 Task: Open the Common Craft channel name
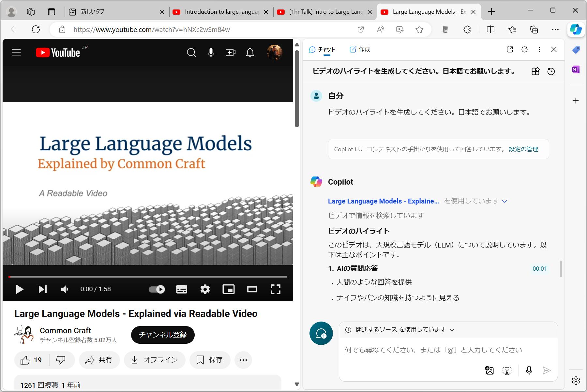point(65,330)
